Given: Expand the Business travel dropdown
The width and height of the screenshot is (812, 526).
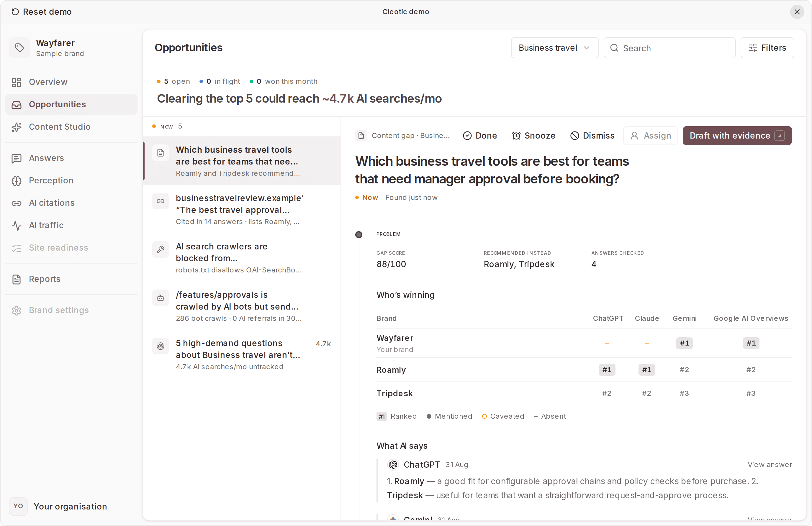Looking at the screenshot, I should point(554,48).
